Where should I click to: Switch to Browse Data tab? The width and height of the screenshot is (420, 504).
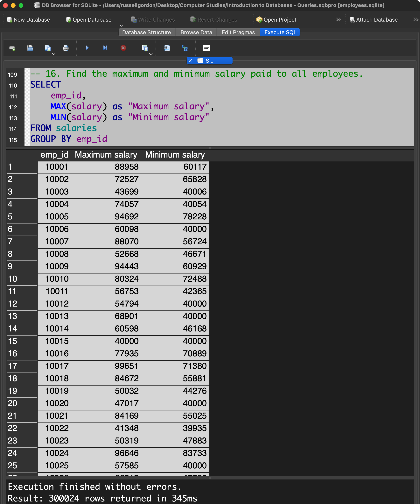(x=196, y=32)
